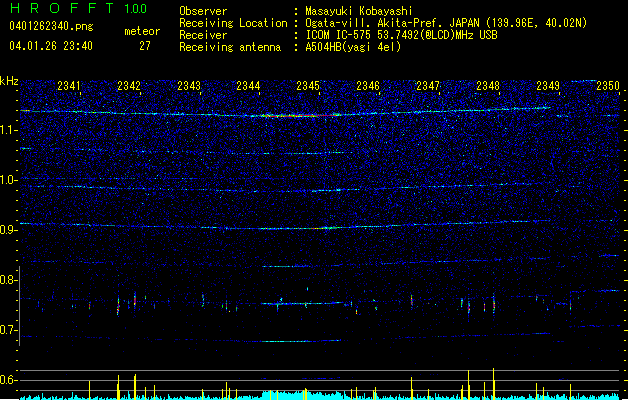Viewport: 629px width, 400px height.
Task: Click the 2350 time marker
Action: (x=608, y=86)
